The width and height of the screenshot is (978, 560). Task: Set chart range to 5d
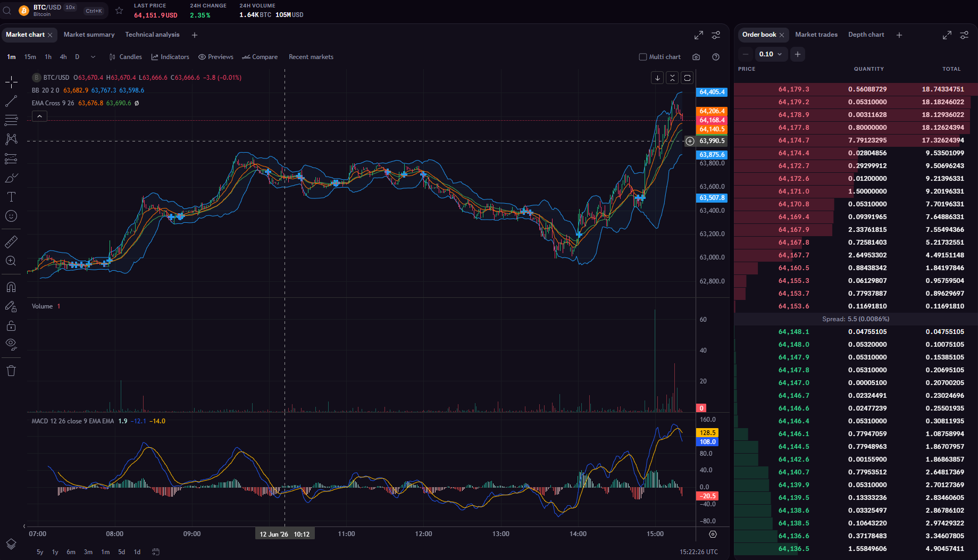(122, 552)
